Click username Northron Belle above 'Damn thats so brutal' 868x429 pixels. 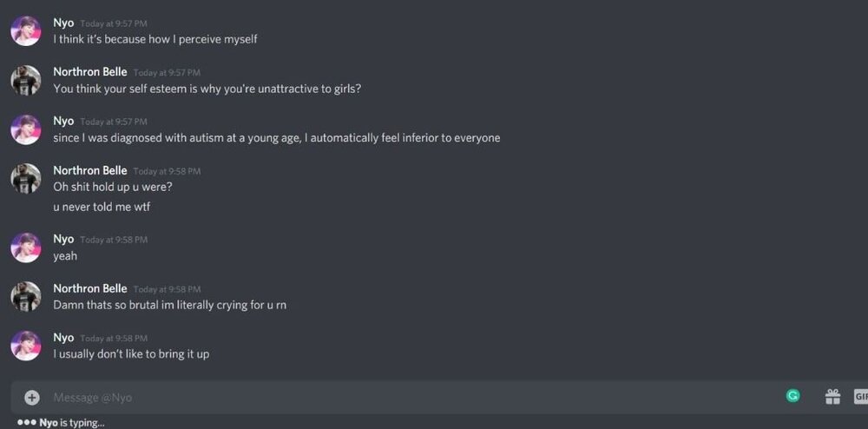90,288
